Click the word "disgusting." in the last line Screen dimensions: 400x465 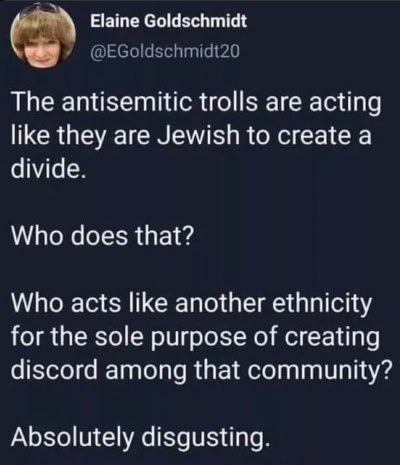(205, 438)
